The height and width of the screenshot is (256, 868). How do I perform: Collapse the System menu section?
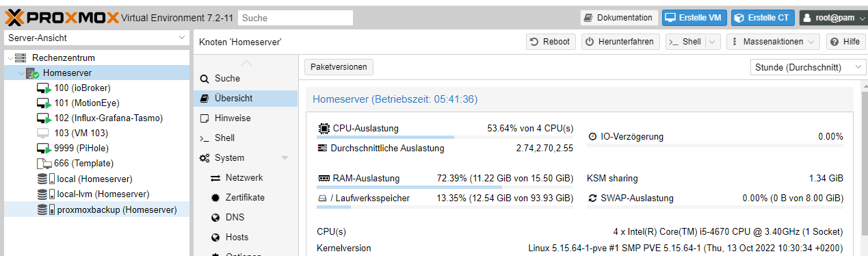(285, 158)
